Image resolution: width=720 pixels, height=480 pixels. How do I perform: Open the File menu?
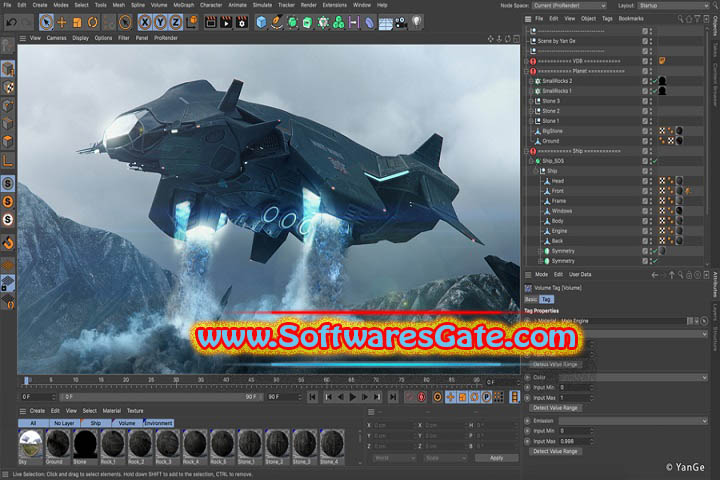(7, 5)
